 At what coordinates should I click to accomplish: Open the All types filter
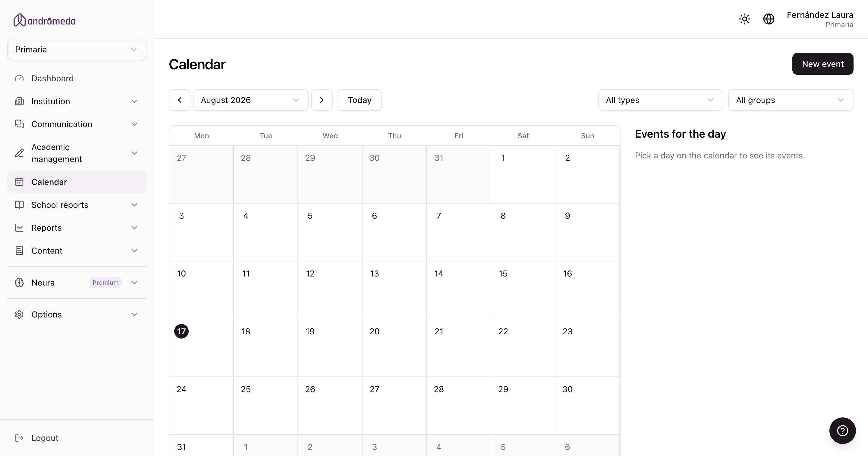tap(660, 100)
